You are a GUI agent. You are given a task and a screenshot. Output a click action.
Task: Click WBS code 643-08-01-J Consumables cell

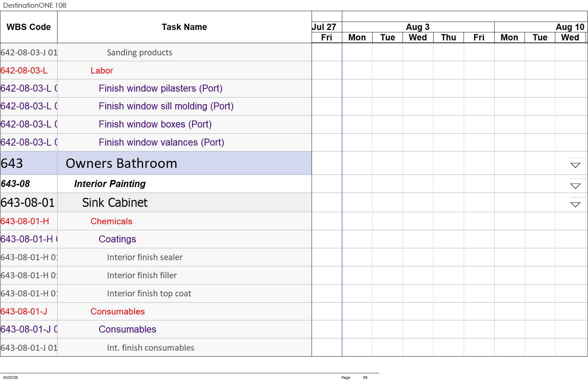29,312
